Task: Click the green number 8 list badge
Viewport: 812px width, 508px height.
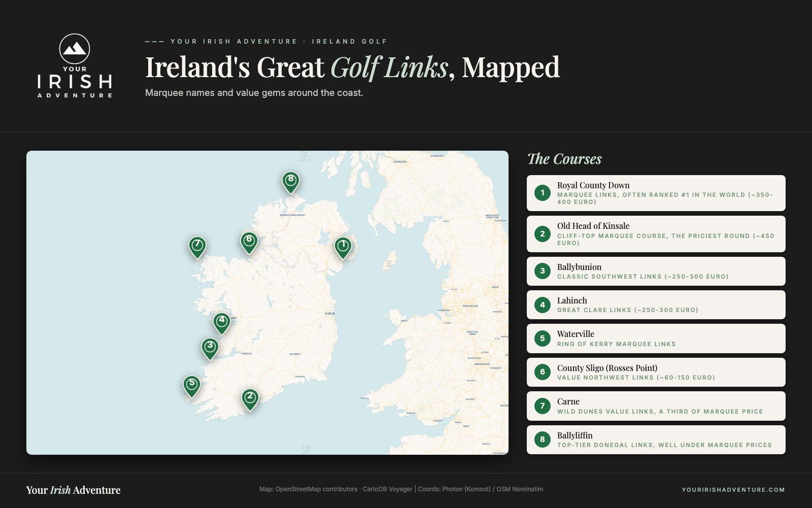Action: point(543,439)
